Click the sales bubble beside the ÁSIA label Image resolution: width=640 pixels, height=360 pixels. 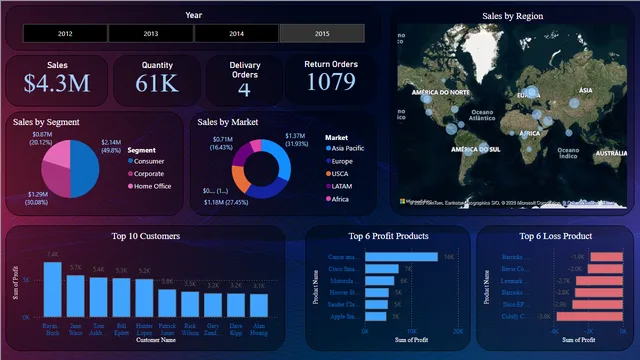(x=574, y=103)
